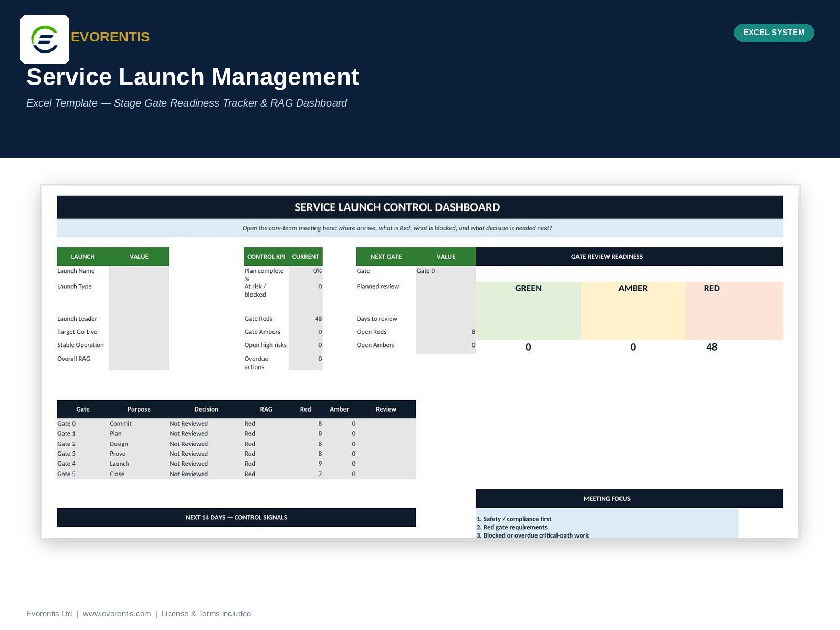Image resolution: width=840 pixels, height=630 pixels.
Task: Click the EXCEL SYSTEM badge
Action: [x=774, y=33]
